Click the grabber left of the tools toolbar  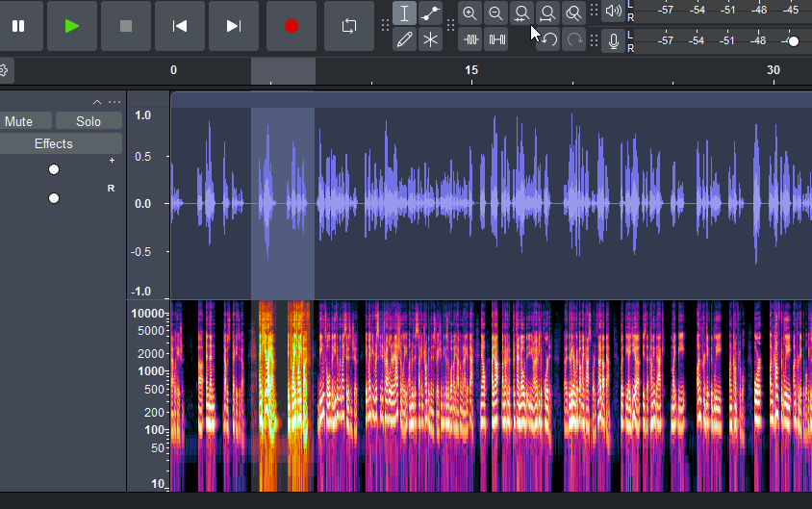(x=385, y=26)
